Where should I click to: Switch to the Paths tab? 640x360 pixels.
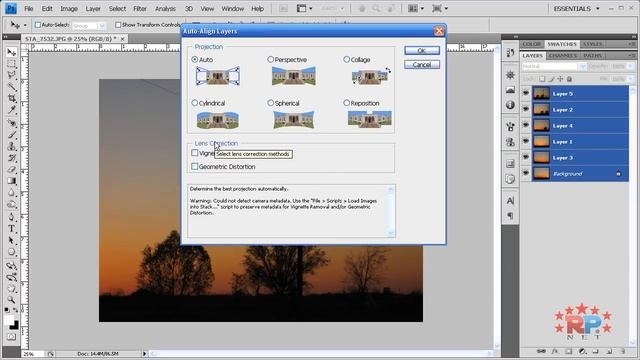tap(592, 56)
